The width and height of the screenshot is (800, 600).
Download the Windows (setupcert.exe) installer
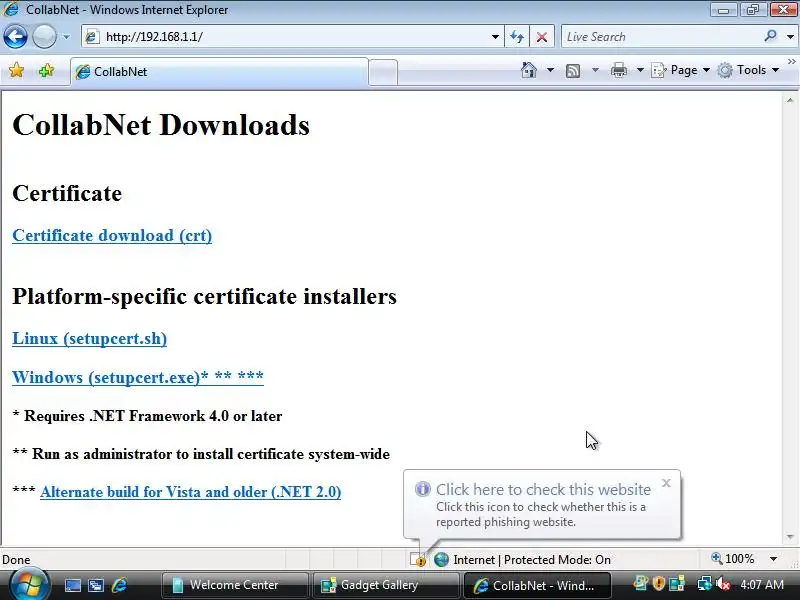138,377
